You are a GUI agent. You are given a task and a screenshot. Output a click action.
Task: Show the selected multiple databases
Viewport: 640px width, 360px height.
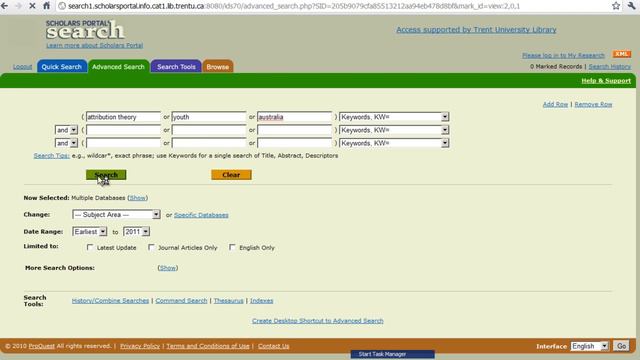[x=138, y=198]
